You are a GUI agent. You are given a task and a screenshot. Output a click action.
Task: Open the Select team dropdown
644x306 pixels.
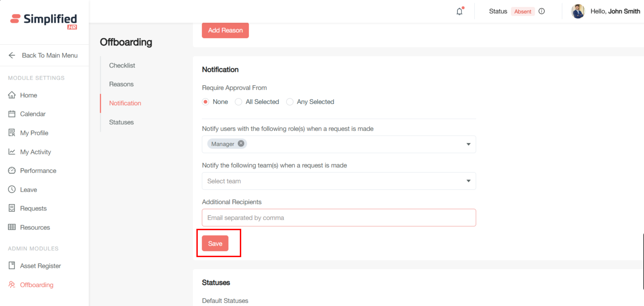coord(339,181)
